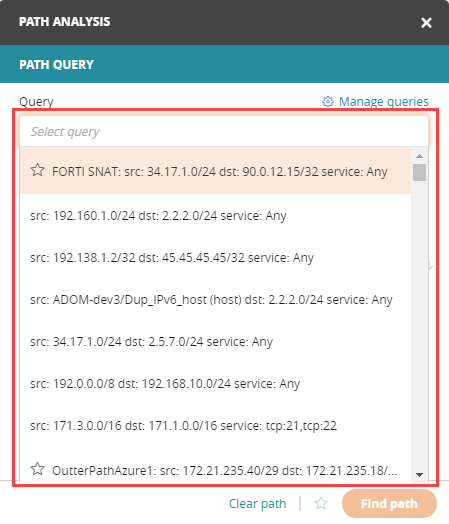The height and width of the screenshot is (524, 449).
Task: Select the tcp:21,tcp:22 service query
Action: (x=215, y=426)
